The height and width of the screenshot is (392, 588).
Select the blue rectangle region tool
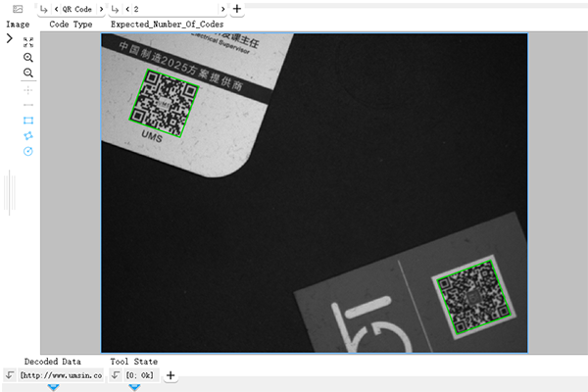click(28, 121)
